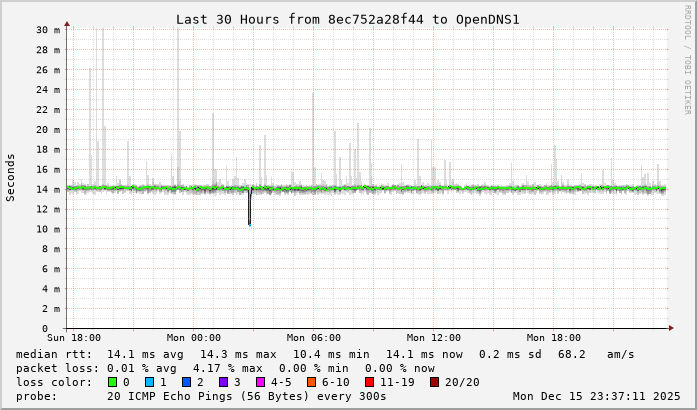The height and width of the screenshot is (410, 697).
Task: Click the Mon Dec 15 23:37:11 2025 timestamp
Action: point(596,396)
